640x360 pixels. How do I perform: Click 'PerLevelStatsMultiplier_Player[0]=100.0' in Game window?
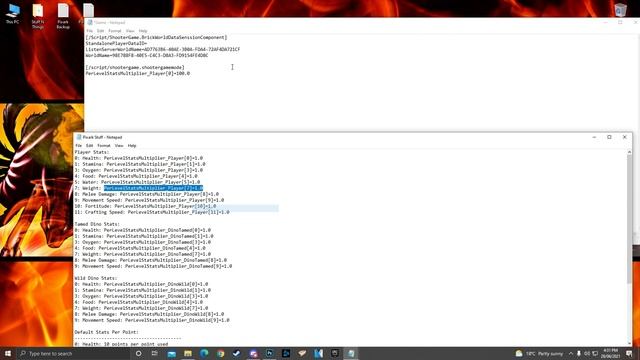pos(138,73)
